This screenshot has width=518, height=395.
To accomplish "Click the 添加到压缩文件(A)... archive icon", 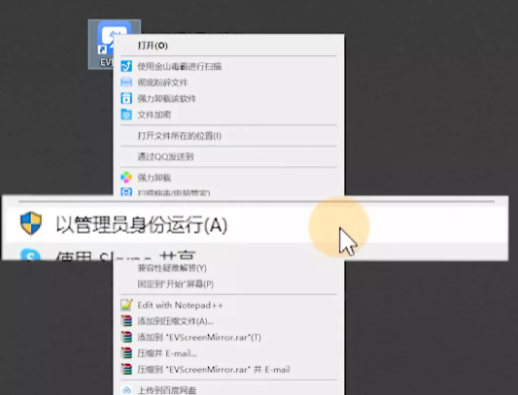I will (x=126, y=321).
